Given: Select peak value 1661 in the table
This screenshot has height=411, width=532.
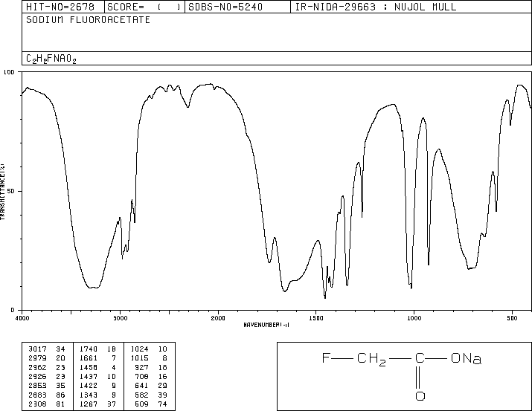Looking at the screenshot, I should [x=89, y=358].
